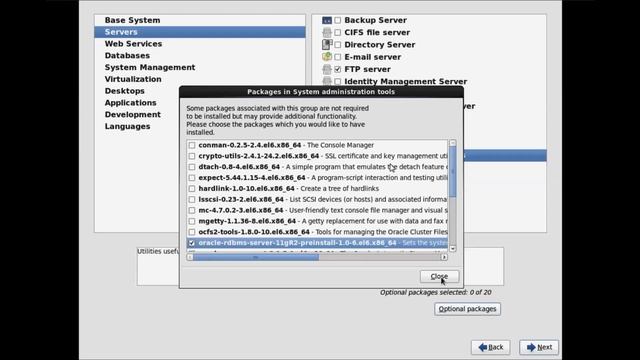Screen dimensions: 640x360
Task: Select the Servers category
Action: [x=200, y=32]
